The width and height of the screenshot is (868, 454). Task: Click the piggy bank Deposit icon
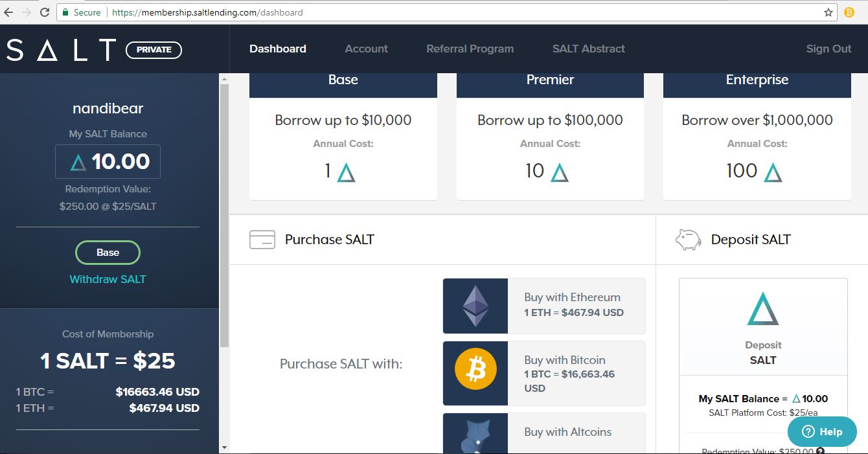688,240
